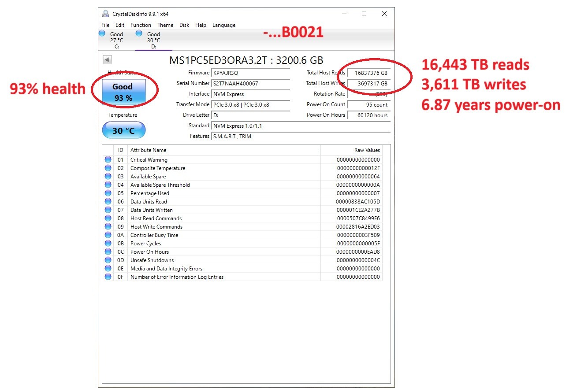573x392 pixels.
Task: Click the Drive Letter field D:
Action: (x=250, y=115)
